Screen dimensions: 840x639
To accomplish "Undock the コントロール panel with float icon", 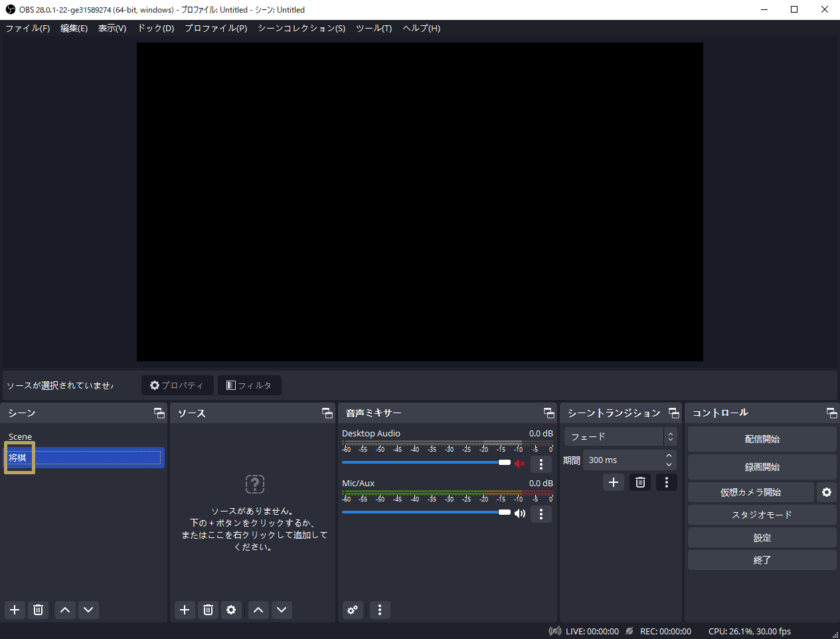I will (x=832, y=413).
